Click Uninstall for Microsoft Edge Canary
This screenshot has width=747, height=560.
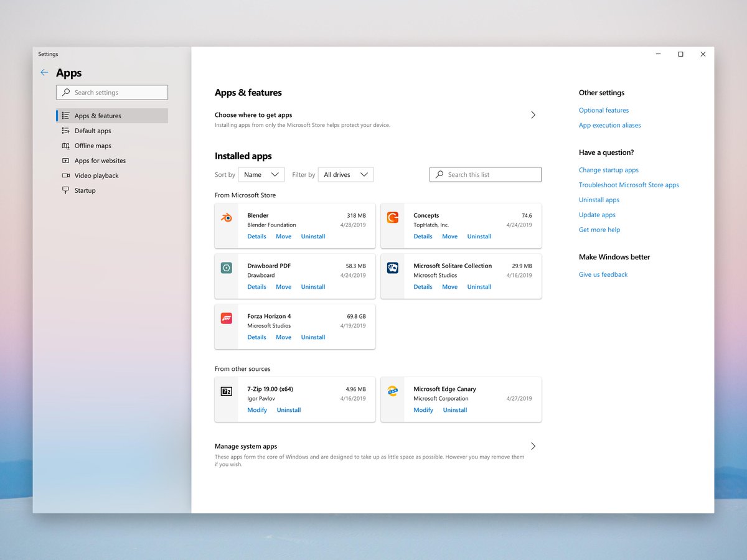point(455,410)
